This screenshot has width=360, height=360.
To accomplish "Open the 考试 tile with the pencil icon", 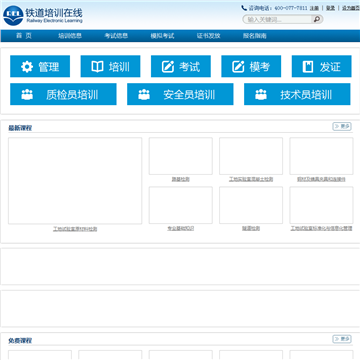I will [181, 66].
